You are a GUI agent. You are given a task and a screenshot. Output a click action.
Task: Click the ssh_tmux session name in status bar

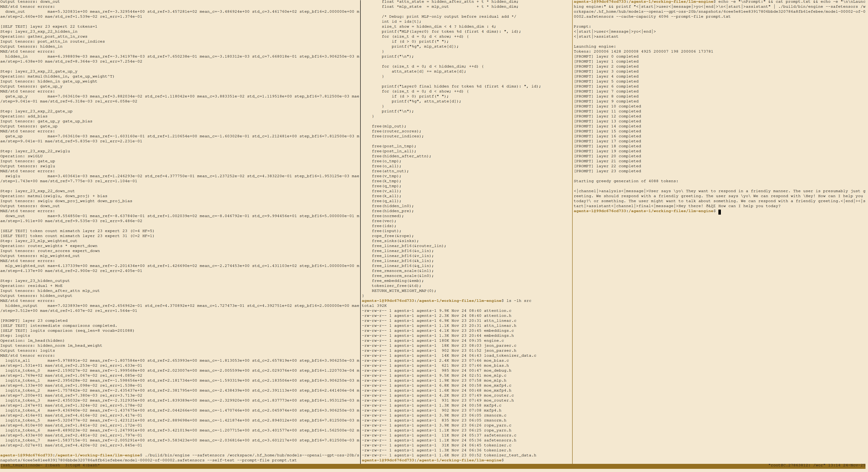tap(13, 465)
